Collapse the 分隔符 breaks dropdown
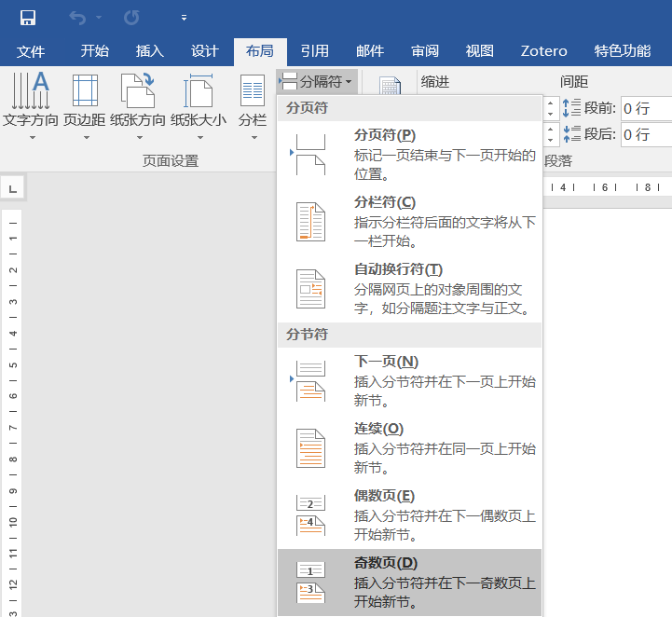 tap(318, 82)
